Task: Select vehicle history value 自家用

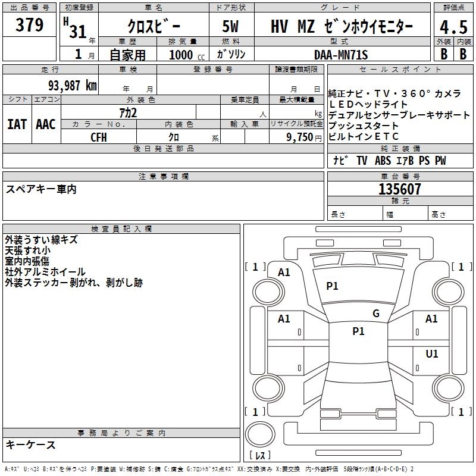Action: click(x=127, y=55)
